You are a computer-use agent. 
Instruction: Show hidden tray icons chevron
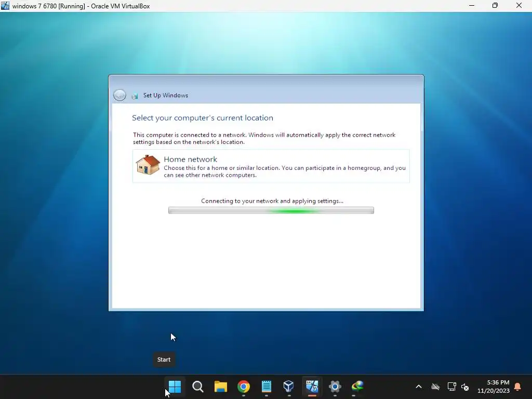coord(419,387)
